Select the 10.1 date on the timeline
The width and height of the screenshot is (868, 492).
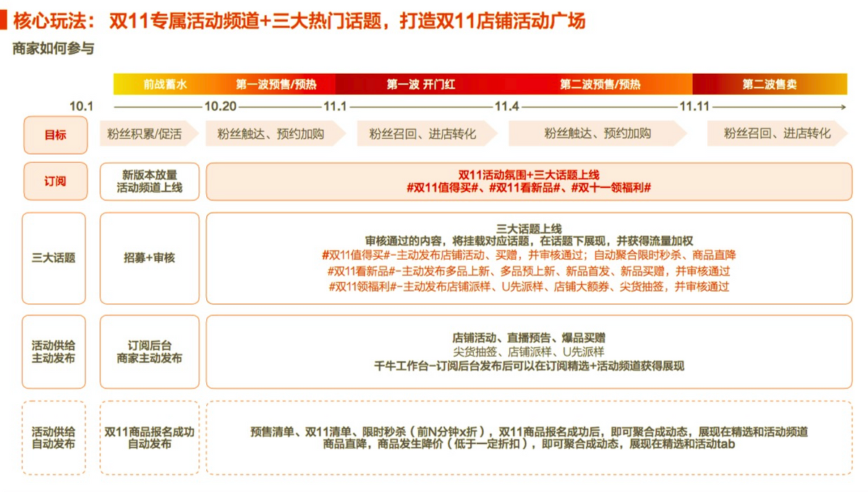pos(82,107)
